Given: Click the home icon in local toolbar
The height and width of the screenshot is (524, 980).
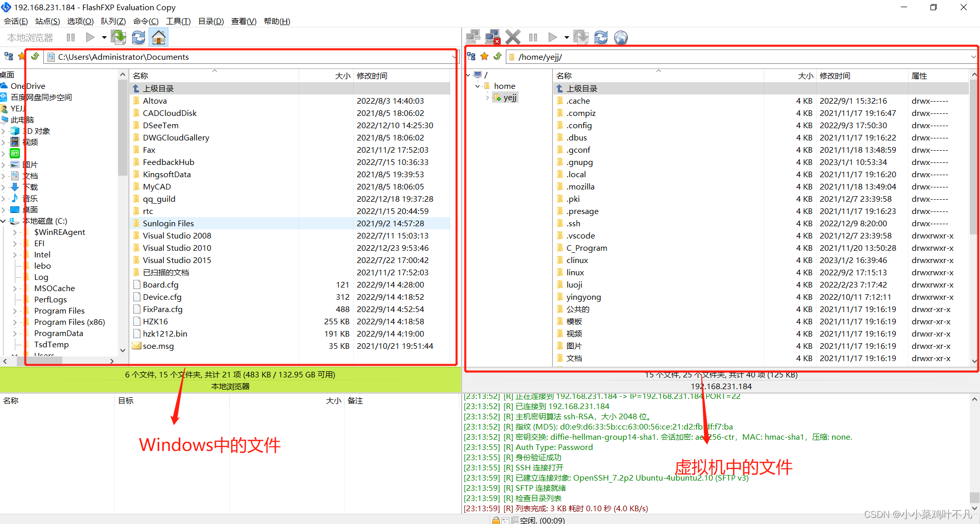Looking at the screenshot, I should tap(159, 37).
